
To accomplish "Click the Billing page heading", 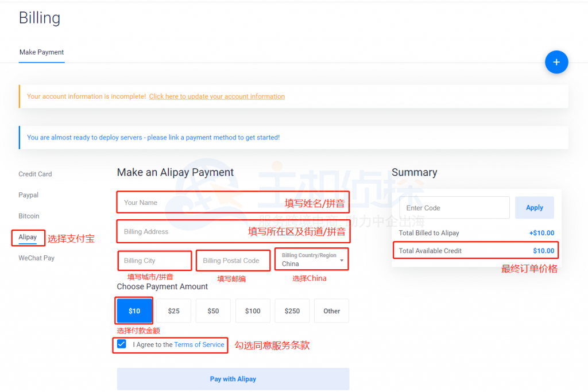I will pyautogui.click(x=40, y=18).
